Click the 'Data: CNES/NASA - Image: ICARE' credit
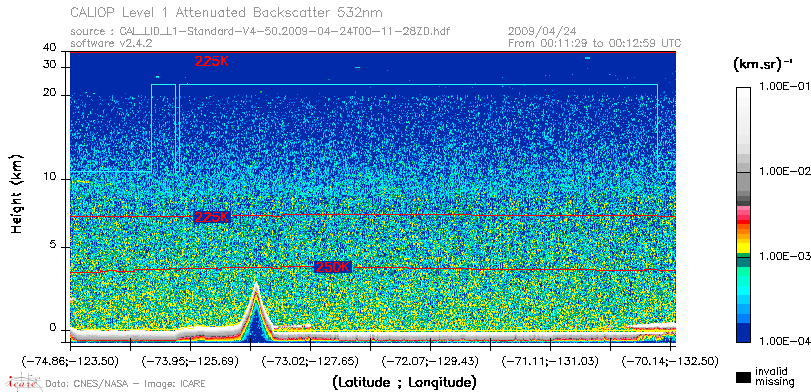811x392 pixels. [126, 384]
